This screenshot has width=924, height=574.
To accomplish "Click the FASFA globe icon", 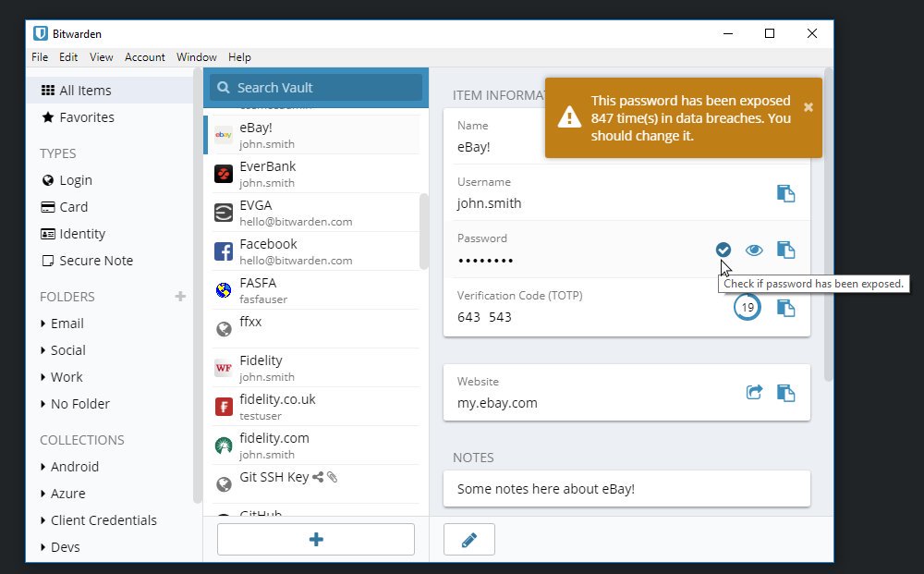I will (224, 290).
